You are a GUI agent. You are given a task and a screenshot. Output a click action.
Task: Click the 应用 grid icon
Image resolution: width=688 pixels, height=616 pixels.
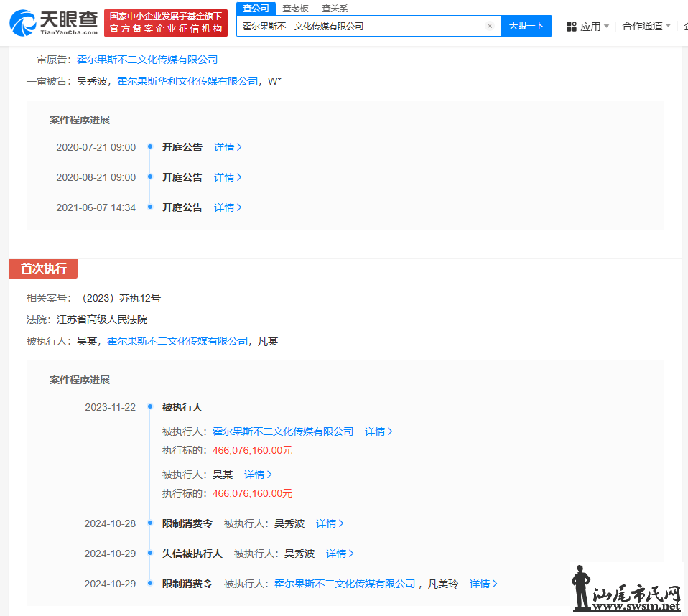click(571, 27)
